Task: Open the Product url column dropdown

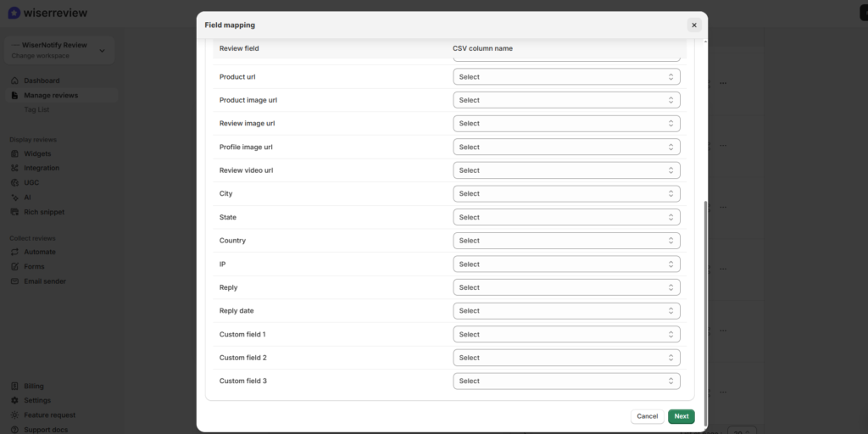Action: click(566, 77)
